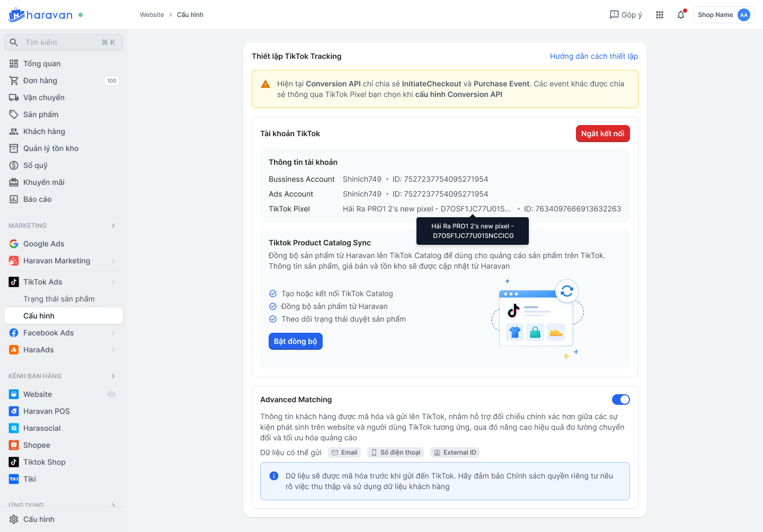Screen dimensions: 763x532
Task: Click Tạo hoặc kết nối TikTok Catalog
Action: tap(337, 294)
